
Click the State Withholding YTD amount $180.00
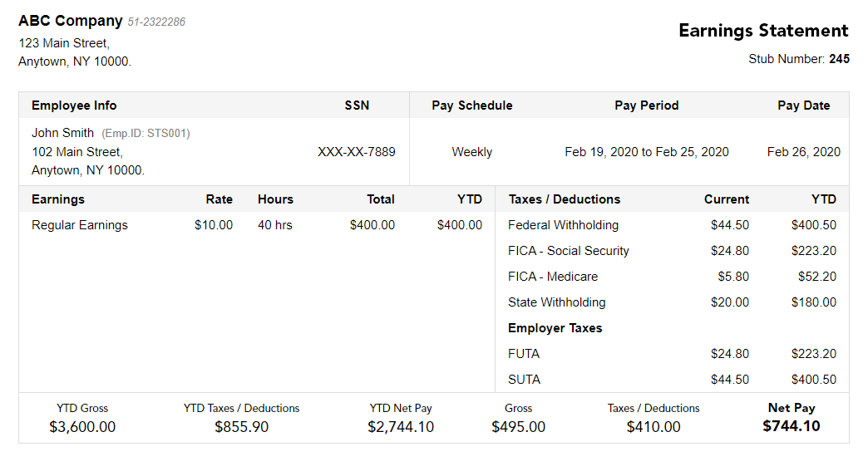[814, 302]
